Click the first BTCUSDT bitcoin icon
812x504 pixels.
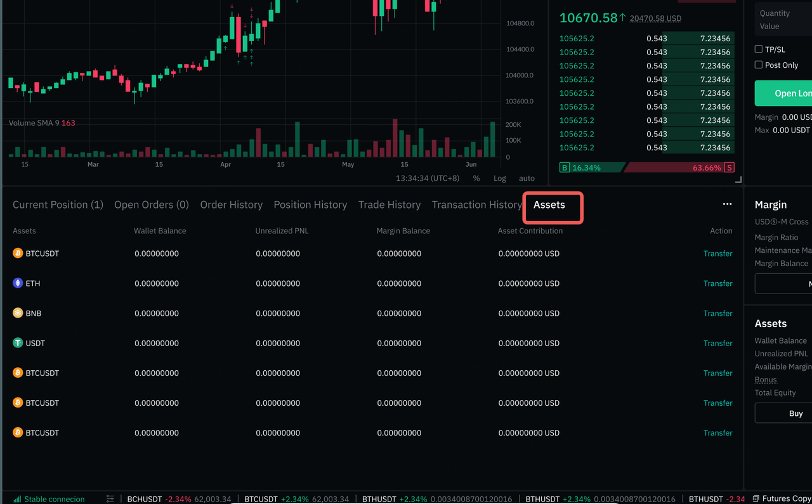tap(18, 254)
